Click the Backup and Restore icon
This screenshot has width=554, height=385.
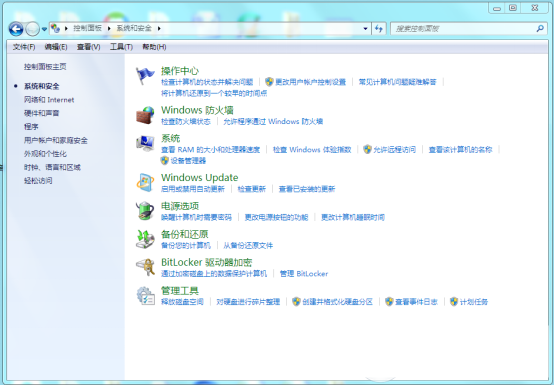[145, 239]
